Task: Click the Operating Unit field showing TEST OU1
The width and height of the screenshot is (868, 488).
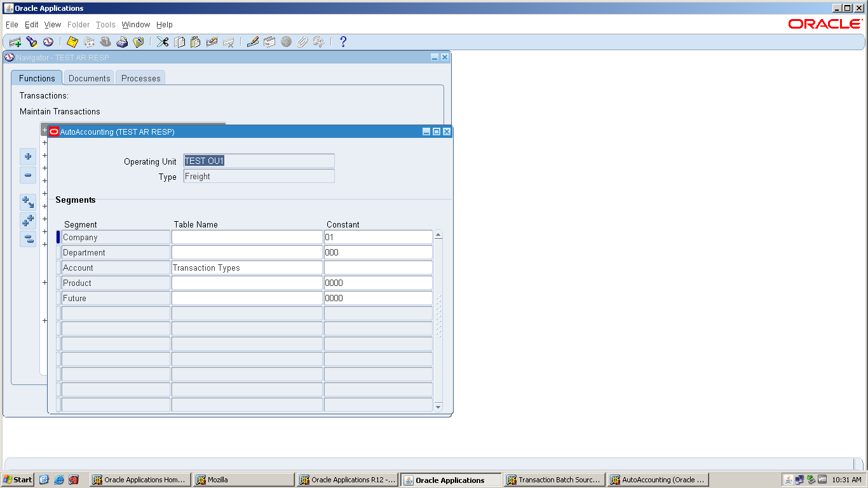Action: [x=259, y=161]
